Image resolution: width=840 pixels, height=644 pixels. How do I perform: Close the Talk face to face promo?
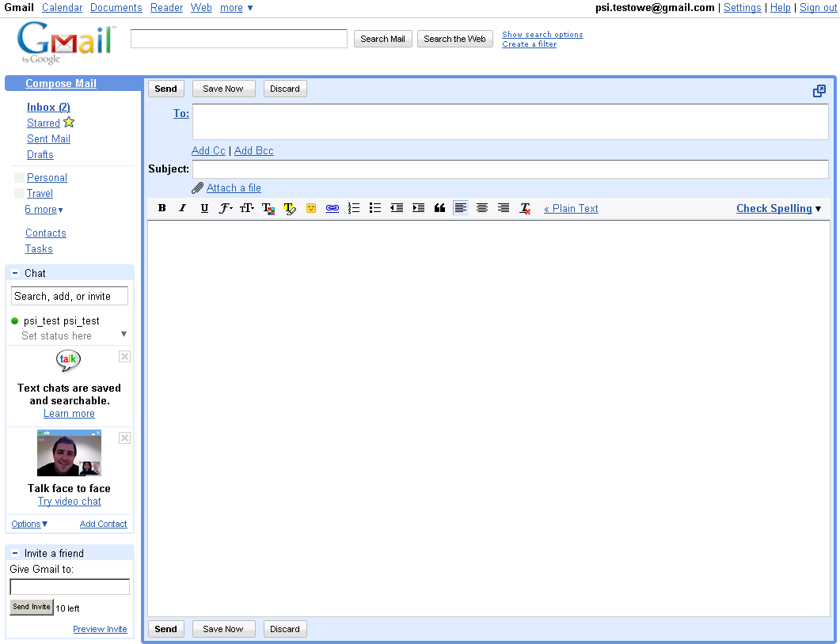(x=124, y=438)
